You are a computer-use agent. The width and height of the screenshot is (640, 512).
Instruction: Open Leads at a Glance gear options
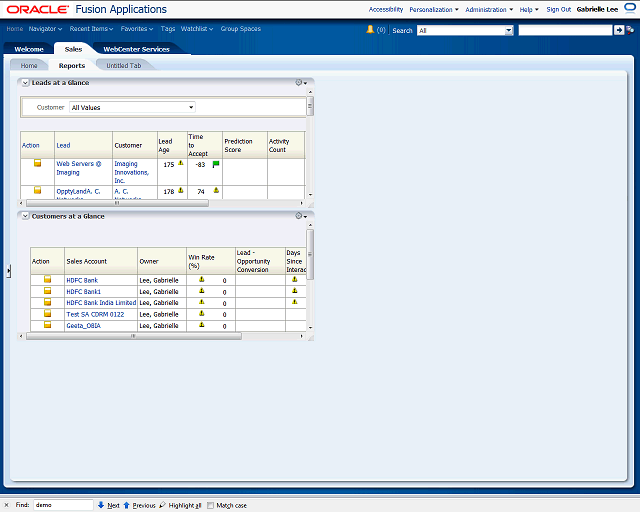[301, 82]
